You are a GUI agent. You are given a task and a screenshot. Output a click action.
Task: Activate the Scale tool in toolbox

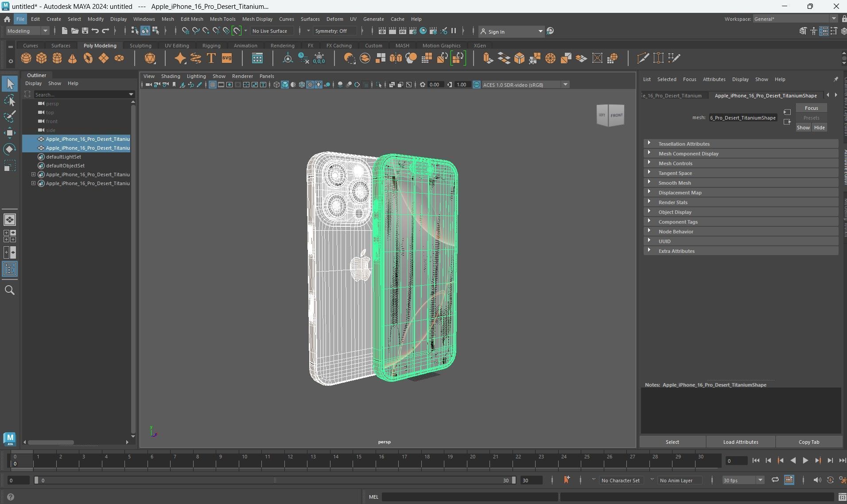point(10,166)
